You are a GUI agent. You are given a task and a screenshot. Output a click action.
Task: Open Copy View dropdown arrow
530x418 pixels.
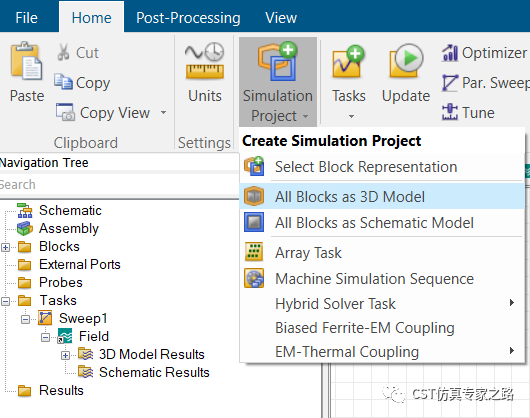(164, 112)
